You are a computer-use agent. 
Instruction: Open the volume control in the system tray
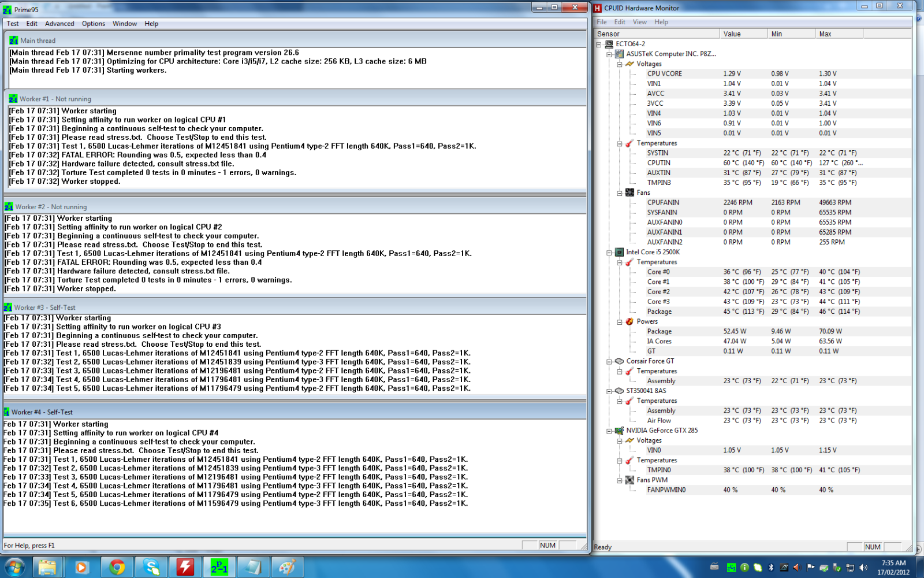tap(863, 568)
